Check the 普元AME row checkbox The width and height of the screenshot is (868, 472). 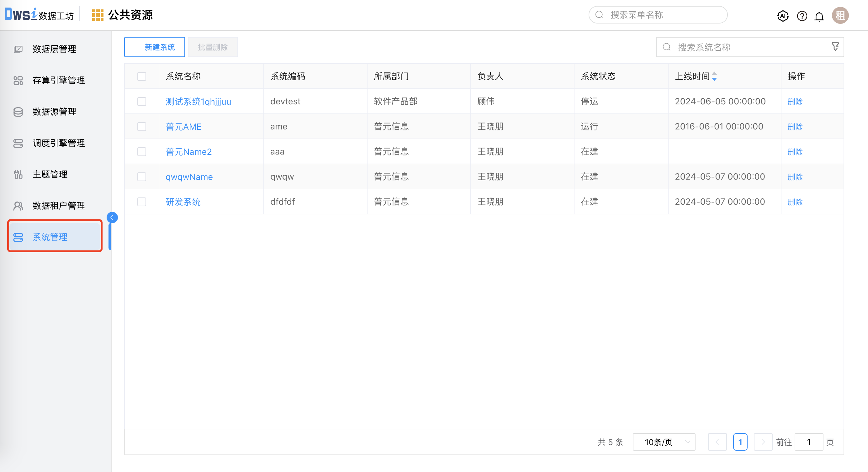click(141, 127)
